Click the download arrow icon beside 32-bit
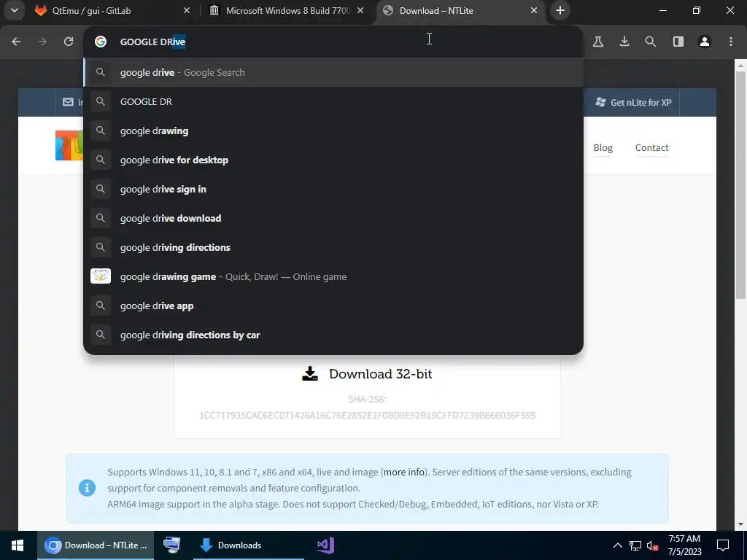 pos(310,374)
